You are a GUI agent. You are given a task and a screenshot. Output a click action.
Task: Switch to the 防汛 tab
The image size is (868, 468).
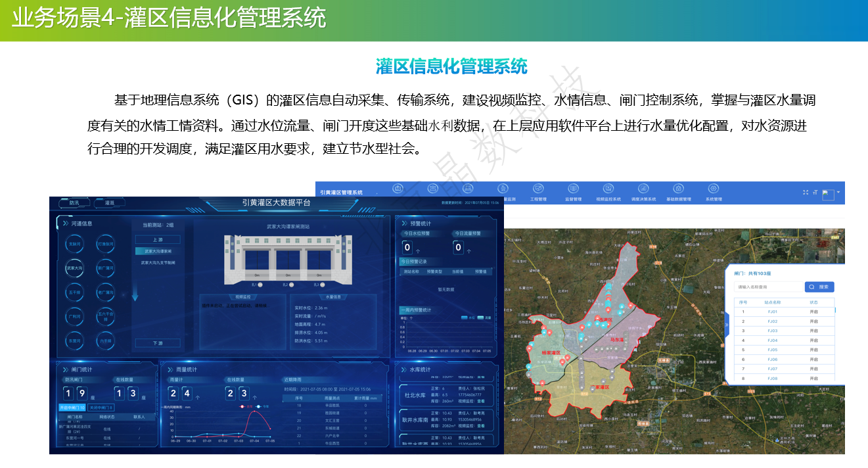pos(74,203)
